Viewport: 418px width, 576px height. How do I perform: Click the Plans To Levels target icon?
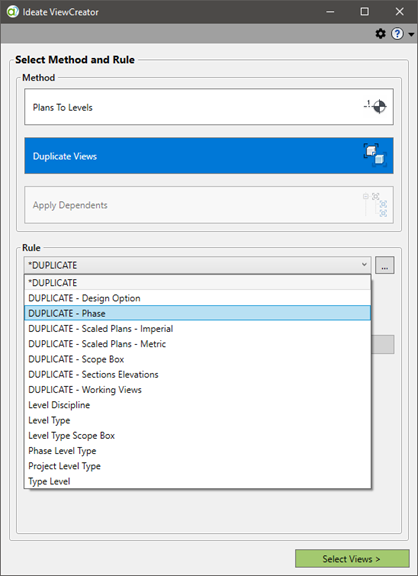click(375, 107)
